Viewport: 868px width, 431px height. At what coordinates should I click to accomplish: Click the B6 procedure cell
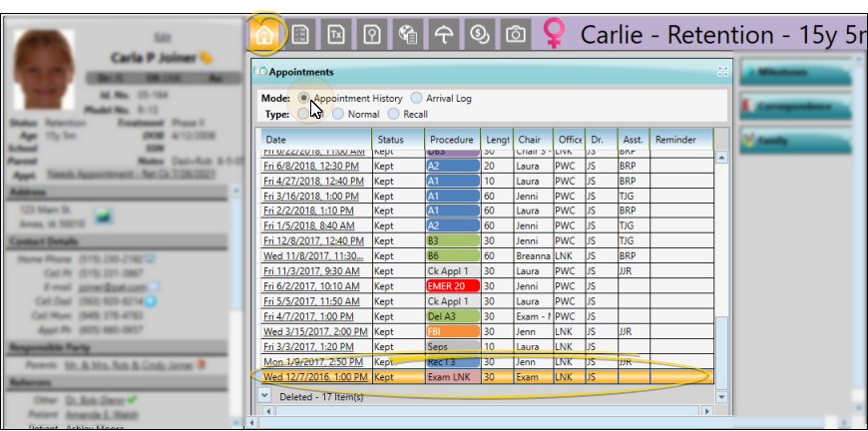(453, 256)
